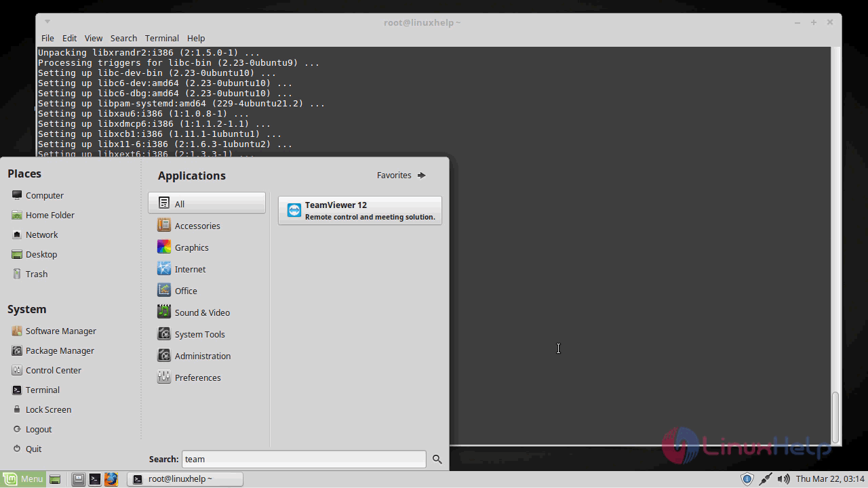Click the terminal window menu arrow

(x=47, y=22)
